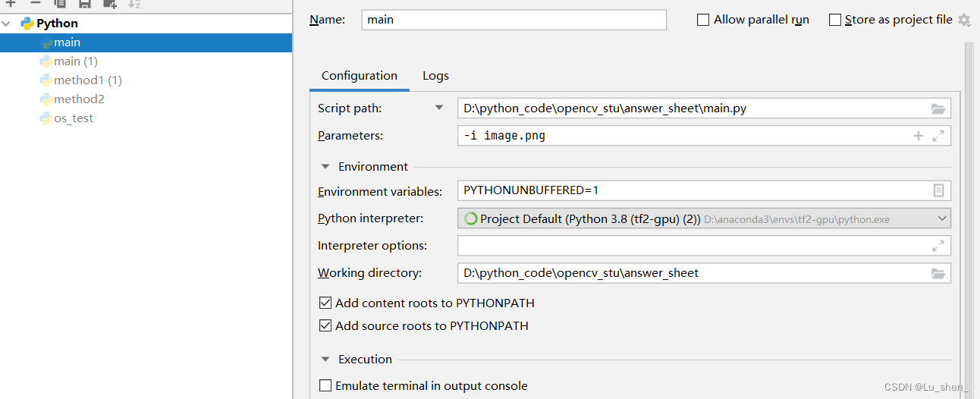The width and height of the screenshot is (980, 399).
Task: Enable Emulate terminal in output console
Action: [x=325, y=385]
